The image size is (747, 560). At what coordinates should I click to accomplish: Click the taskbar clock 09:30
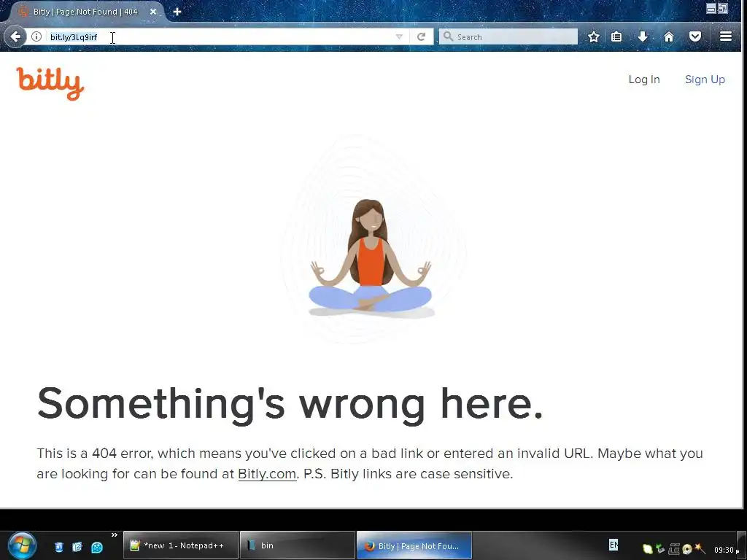click(726, 550)
